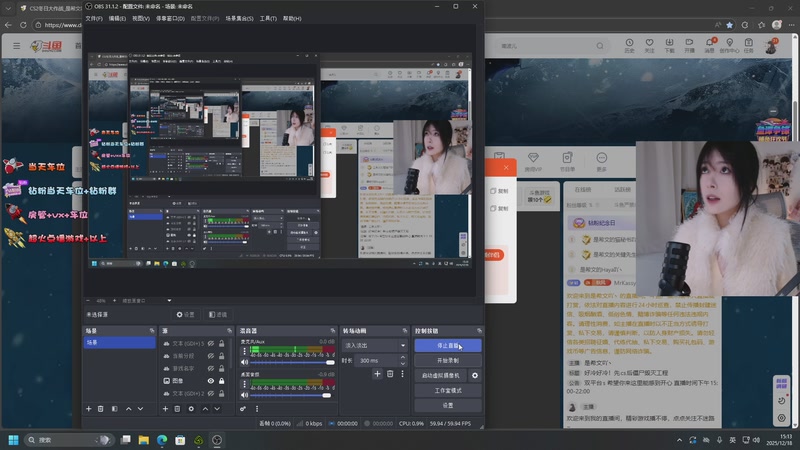Move selected source up in Sources panel
This screenshot has width=800, height=450.
[x=205, y=409]
